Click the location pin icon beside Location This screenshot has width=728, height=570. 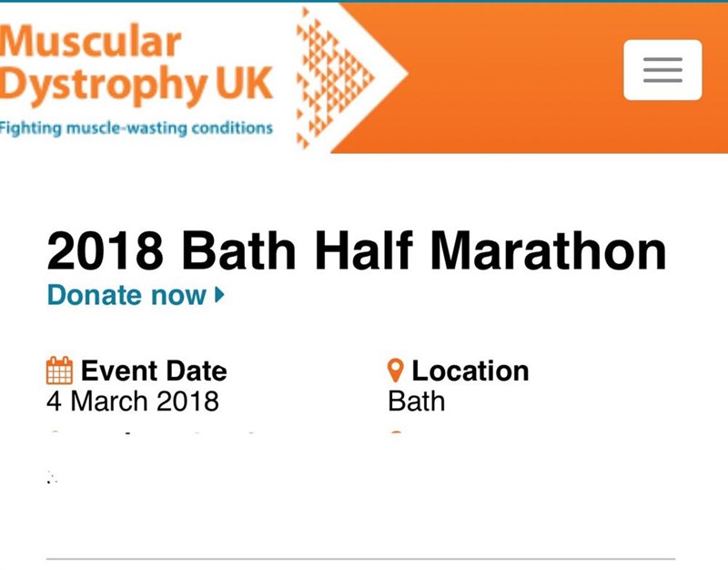point(395,370)
